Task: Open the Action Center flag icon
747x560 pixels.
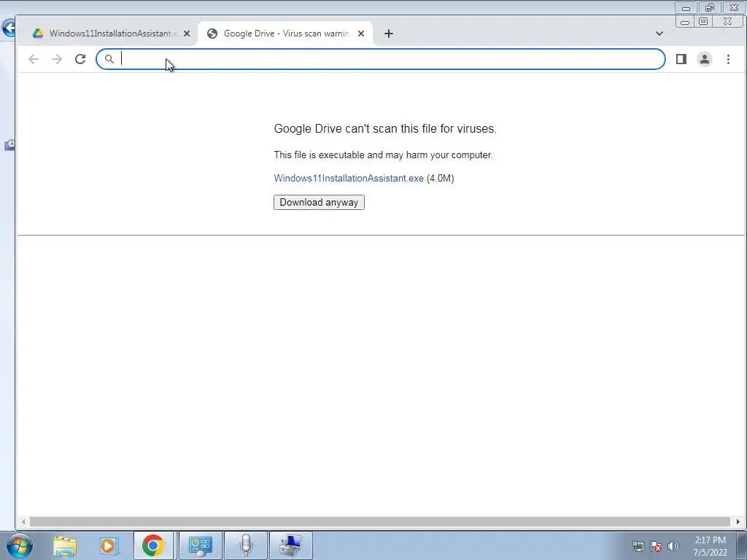Action: [656, 546]
